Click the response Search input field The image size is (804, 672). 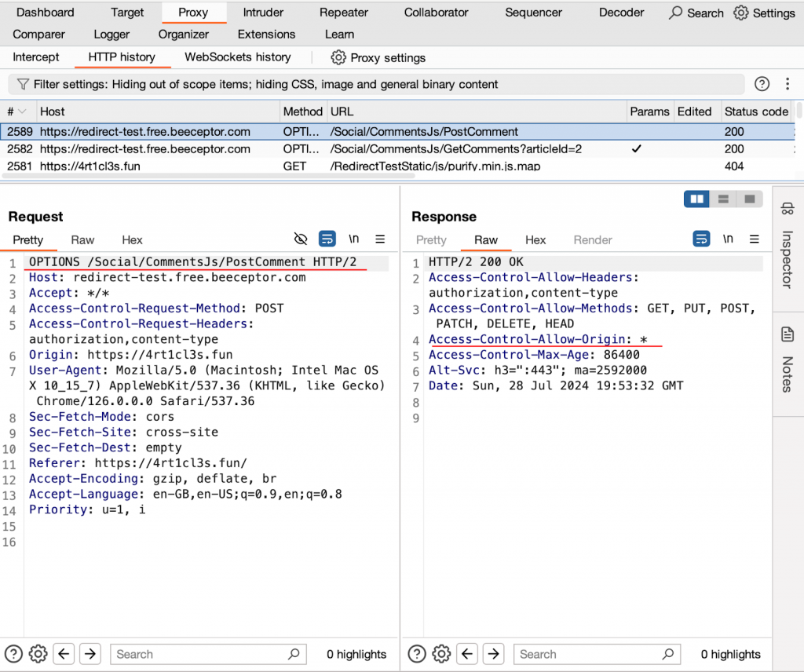[x=597, y=653]
